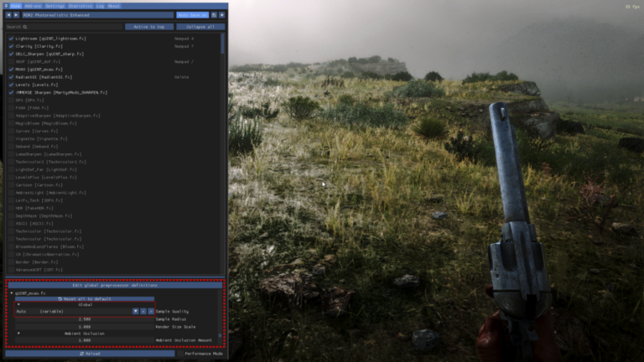Click Edit global preprocessor definitions button
The height and width of the screenshot is (362, 644).
115,285
